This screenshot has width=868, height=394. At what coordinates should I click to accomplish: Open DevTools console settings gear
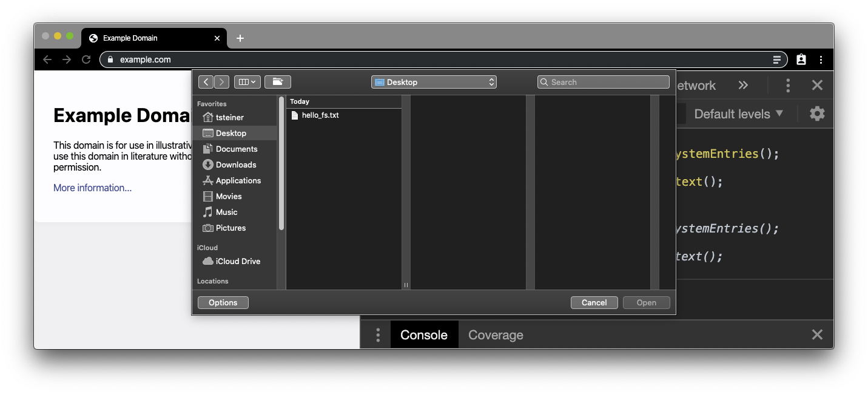(x=817, y=114)
